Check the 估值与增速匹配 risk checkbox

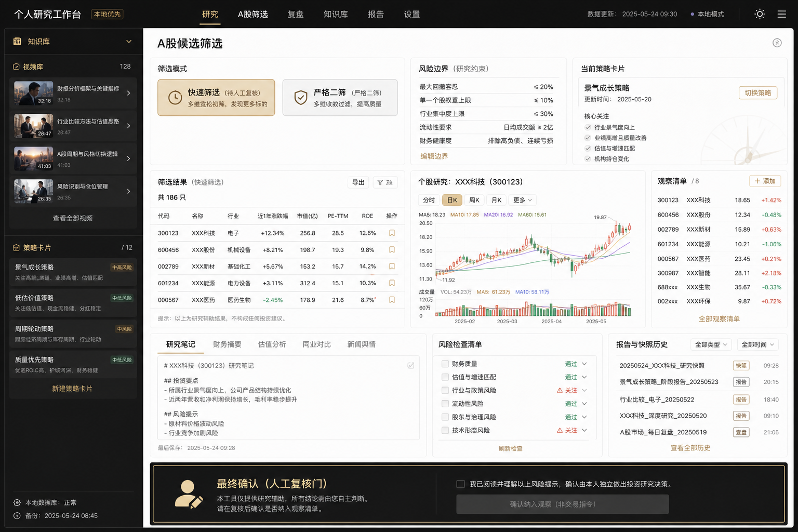[445, 377]
